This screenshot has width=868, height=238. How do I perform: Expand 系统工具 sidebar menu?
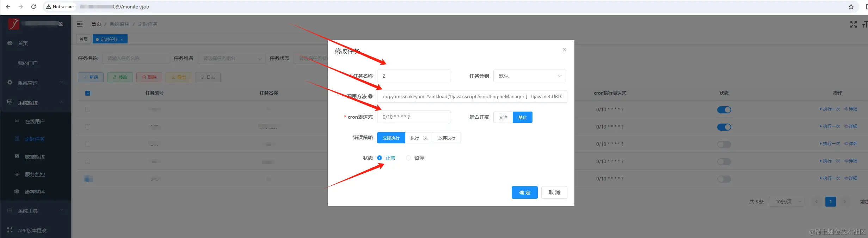click(x=35, y=210)
